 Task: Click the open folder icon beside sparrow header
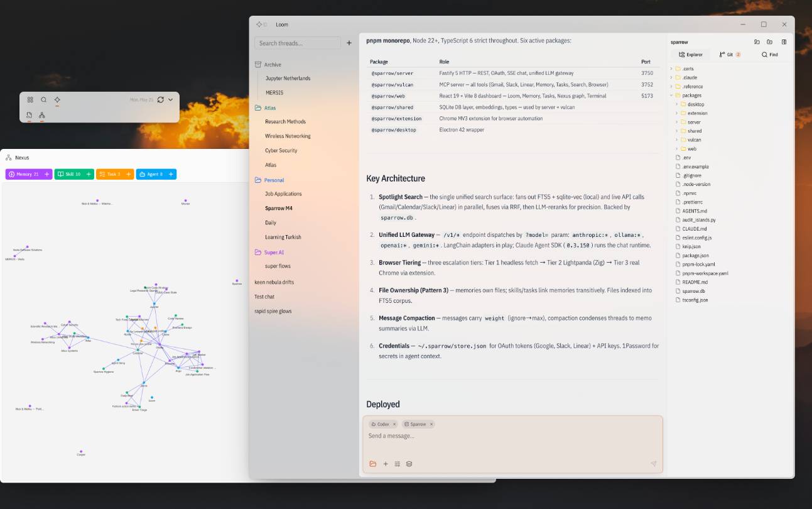click(757, 42)
